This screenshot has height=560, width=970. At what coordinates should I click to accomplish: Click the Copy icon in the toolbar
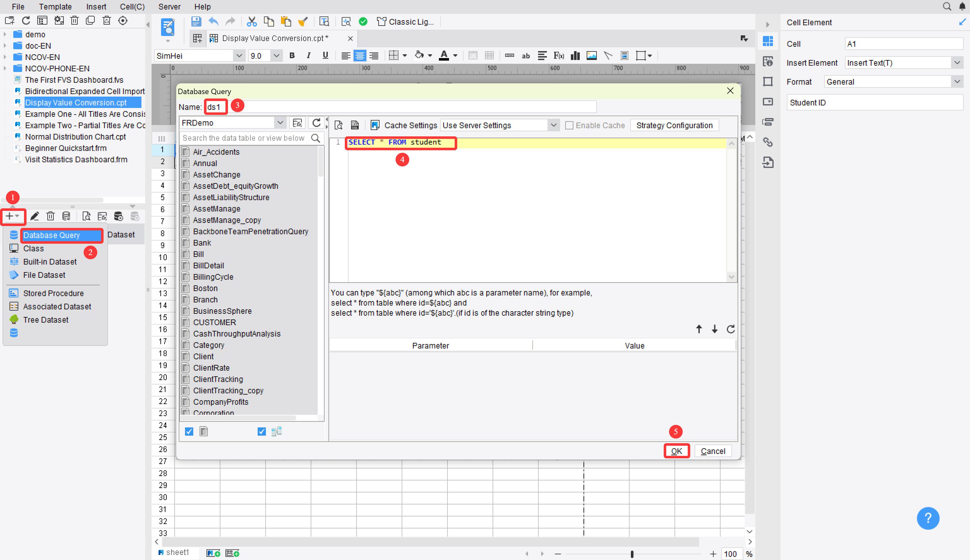pyautogui.click(x=268, y=21)
